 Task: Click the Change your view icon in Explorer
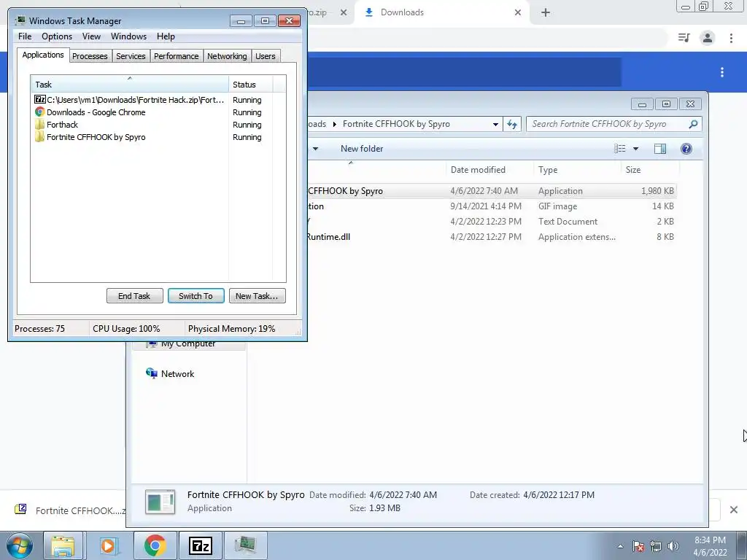[620, 149]
